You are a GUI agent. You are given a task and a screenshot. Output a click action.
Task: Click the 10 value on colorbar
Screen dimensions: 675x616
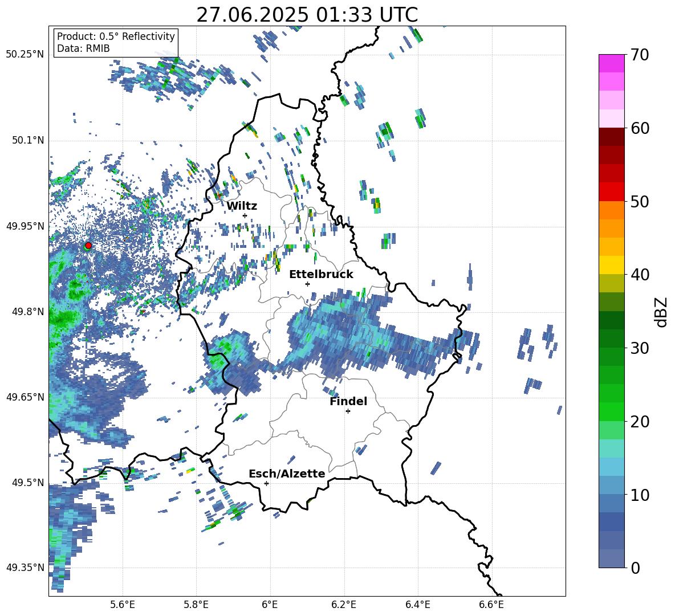pyautogui.click(x=640, y=495)
